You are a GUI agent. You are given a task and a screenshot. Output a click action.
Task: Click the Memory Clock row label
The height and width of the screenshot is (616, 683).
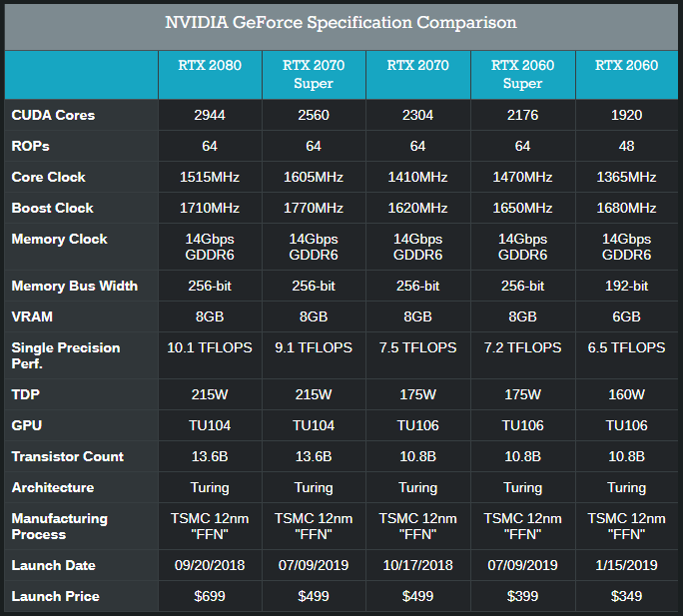click(59, 239)
